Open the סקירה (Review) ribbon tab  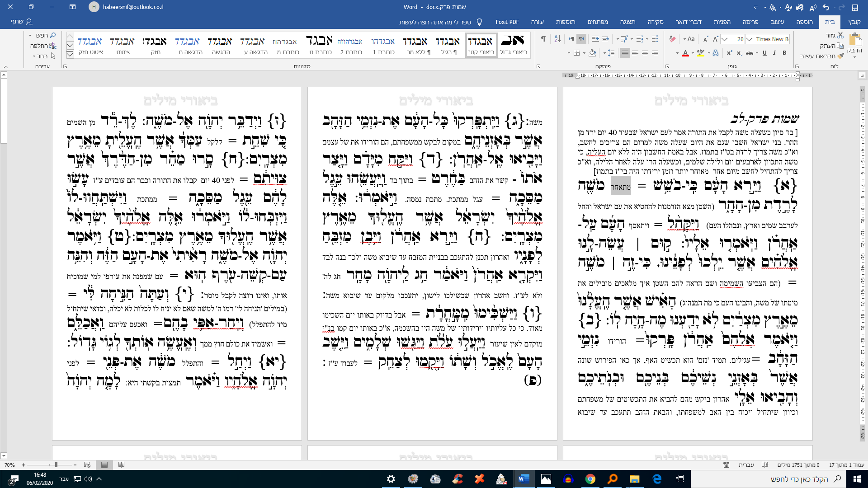click(655, 22)
